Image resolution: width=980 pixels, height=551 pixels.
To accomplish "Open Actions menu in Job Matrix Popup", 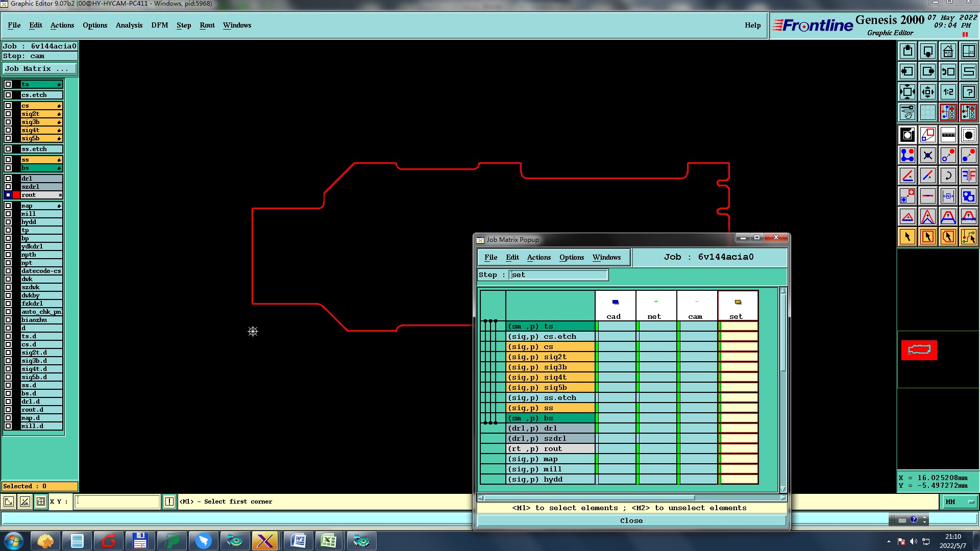I will pos(538,257).
